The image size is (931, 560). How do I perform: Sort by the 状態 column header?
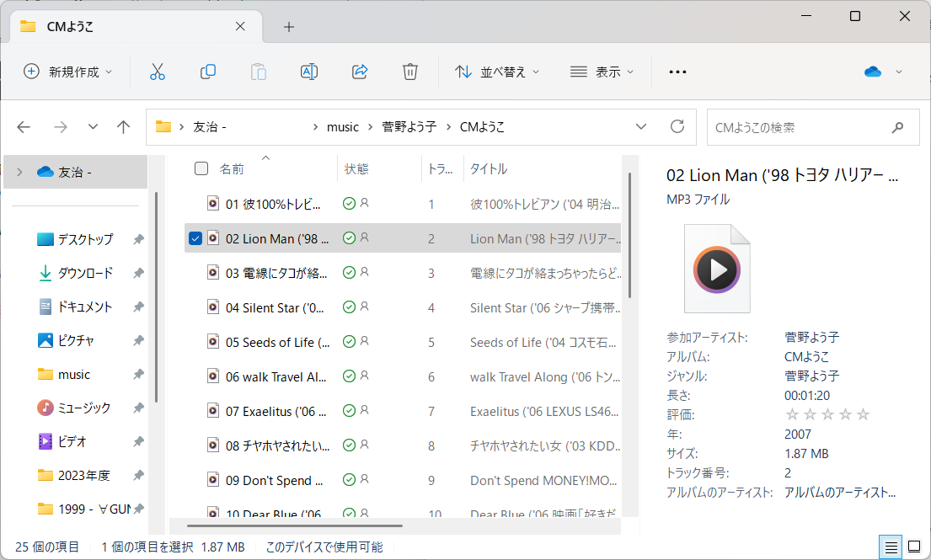(356, 169)
